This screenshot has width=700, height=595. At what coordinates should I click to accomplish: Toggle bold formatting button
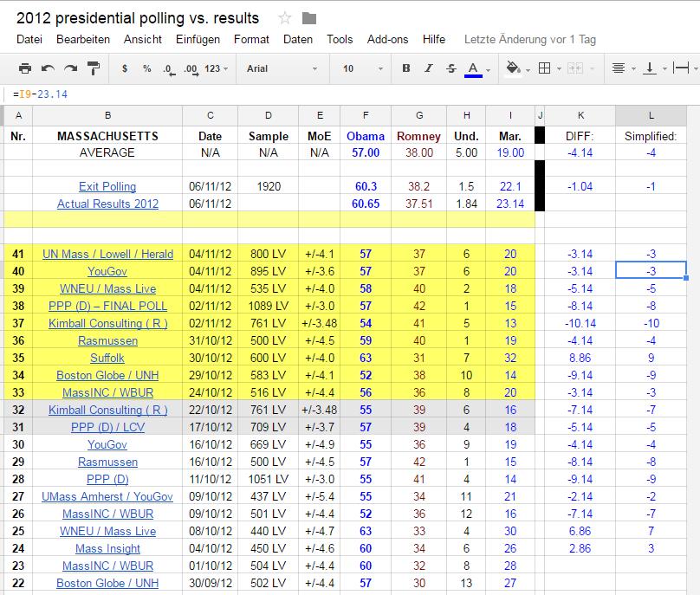click(406, 68)
